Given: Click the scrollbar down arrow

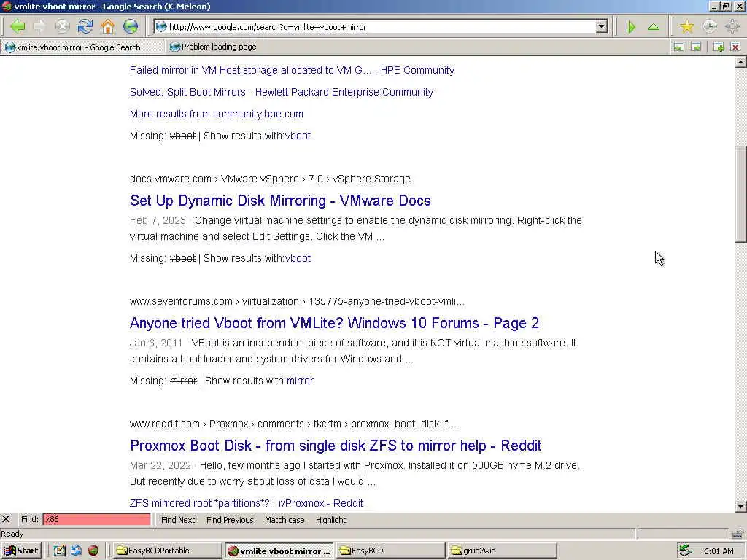Looking at the screenshot, I should 741,506.
